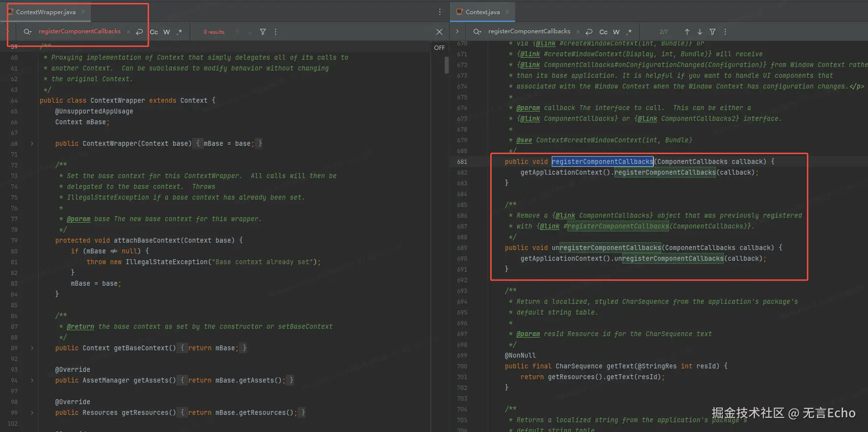Expand folded ContextWrapper constructor at line 68
Image resolution: width=868 pixels, height=432 pixels.
32,143
